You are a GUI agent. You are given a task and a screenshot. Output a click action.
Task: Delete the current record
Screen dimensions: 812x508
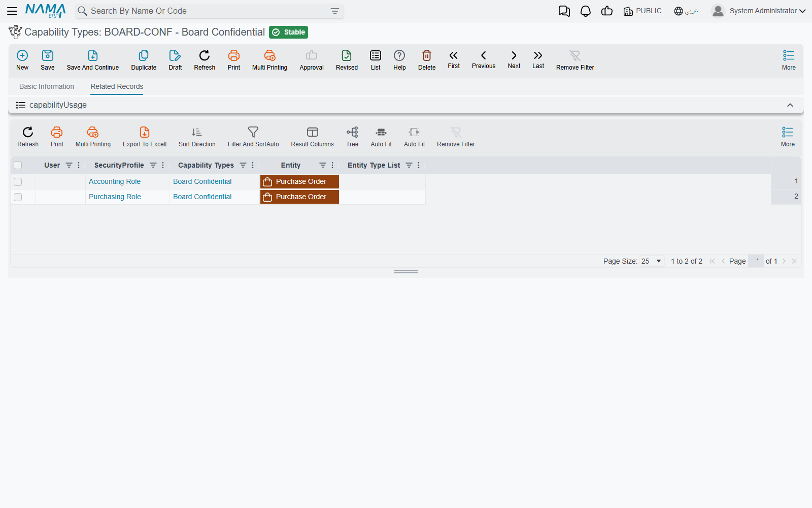click(x=427, y=60)
